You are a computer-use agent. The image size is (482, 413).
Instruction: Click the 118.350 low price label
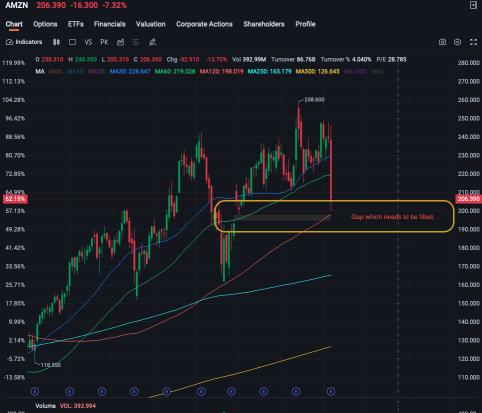coord(51,365)
